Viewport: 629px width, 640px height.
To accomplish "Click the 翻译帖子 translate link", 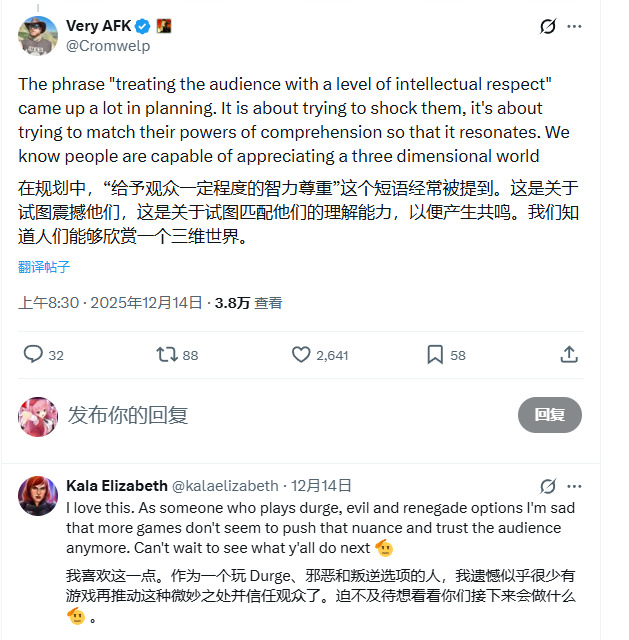I will (x=44, y=267).
